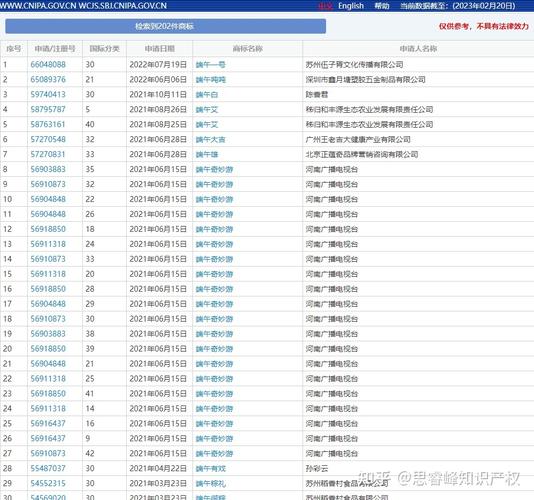Open registration number 58795787
The image size is (534, 500).
coord(48,109)
